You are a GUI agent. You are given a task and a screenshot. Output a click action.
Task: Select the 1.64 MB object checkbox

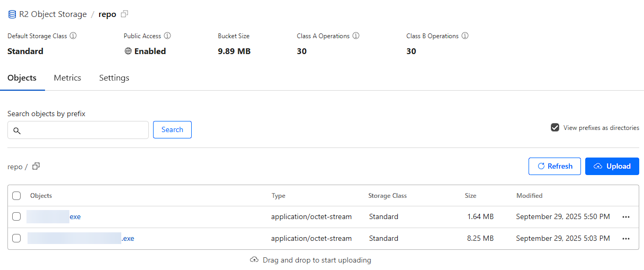[16, 216]
